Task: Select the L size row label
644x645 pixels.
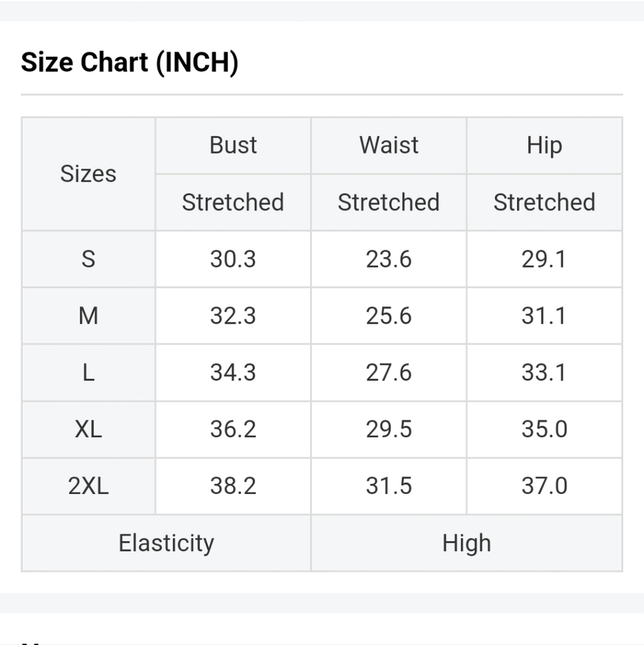Action: point(88,372)
